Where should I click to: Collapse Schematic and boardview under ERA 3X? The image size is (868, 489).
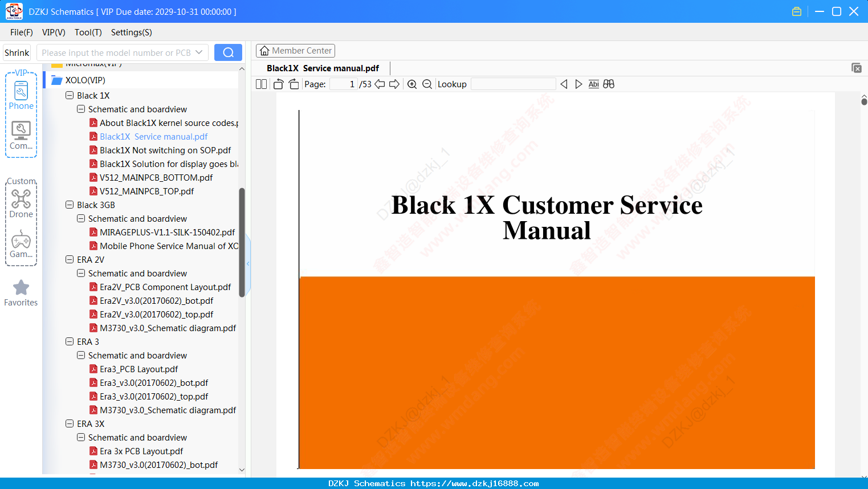(x=81, y=437)
